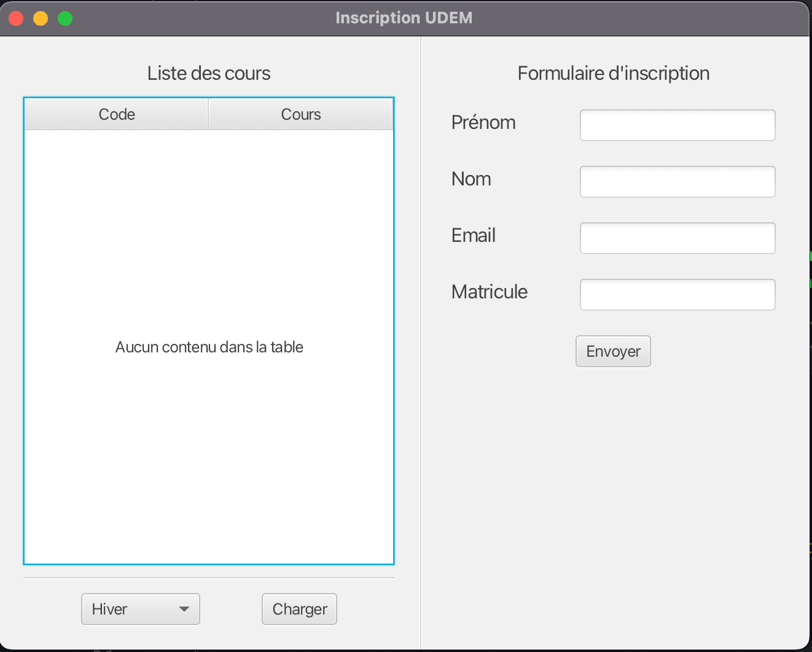Focus the Email input field
This screenshot has height=652, width=812.
click(x=677, y=238)
